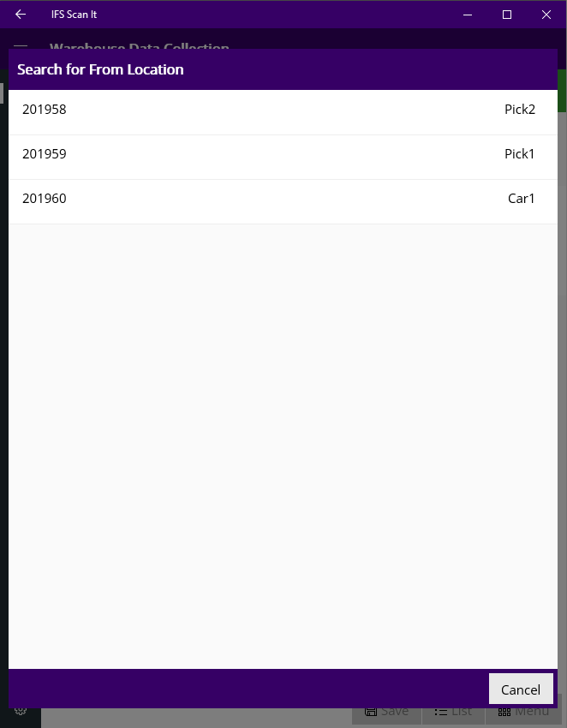Select location number 201960
This screenshot has height=728, width=567.
point(45,199)
